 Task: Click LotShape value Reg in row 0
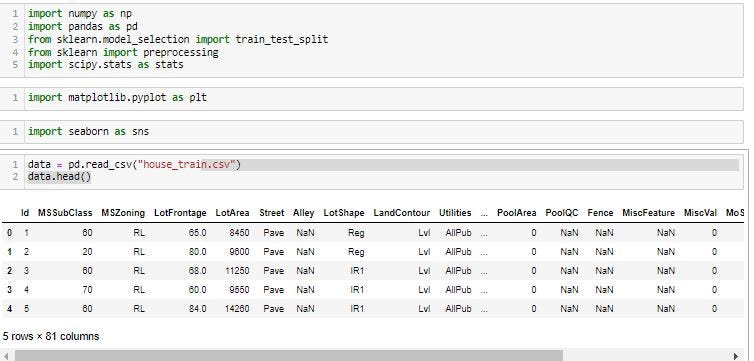click(x=356, y=233)
